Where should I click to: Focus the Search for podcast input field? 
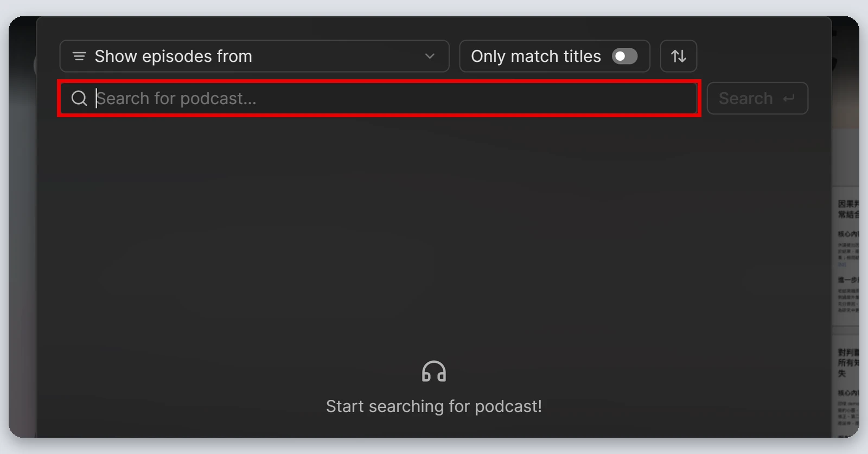pyautogui.click(x=379, y=98)
